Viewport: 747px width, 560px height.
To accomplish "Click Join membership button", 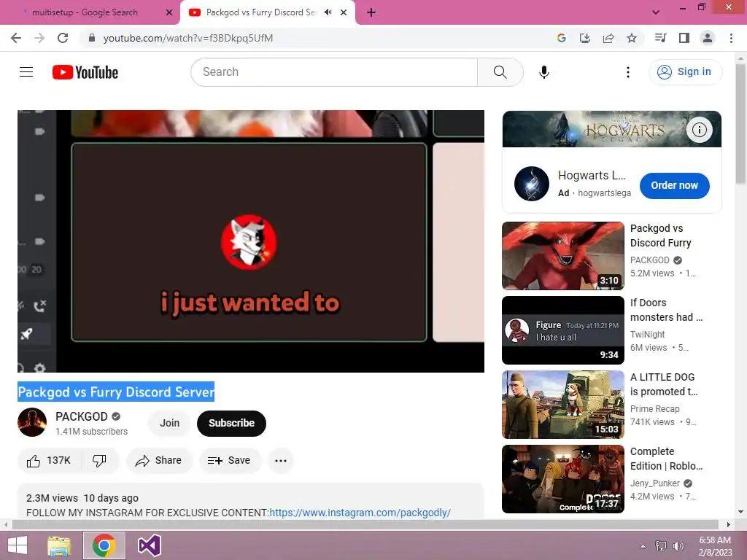I will pyautogui.click(x=169, y=423).
